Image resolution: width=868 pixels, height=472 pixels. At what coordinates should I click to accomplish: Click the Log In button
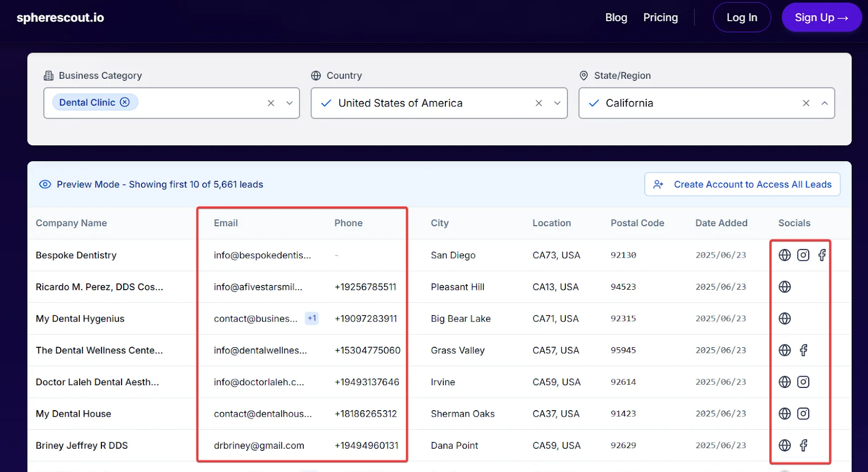[x=742, y=17]
